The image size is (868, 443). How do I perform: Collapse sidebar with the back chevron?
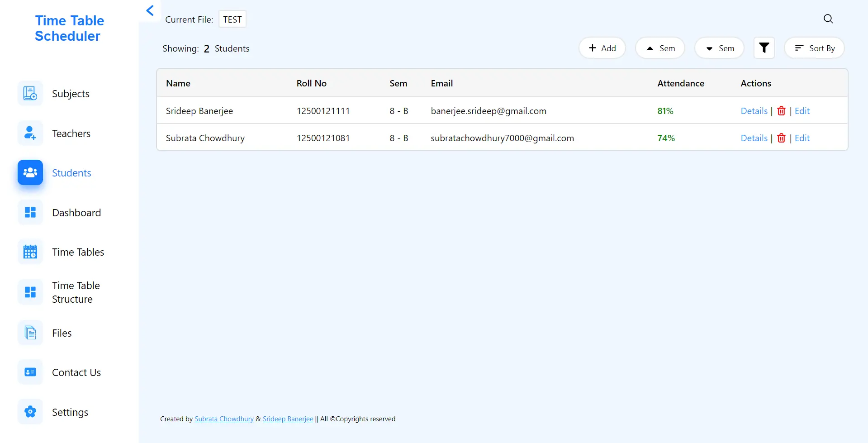150,10
